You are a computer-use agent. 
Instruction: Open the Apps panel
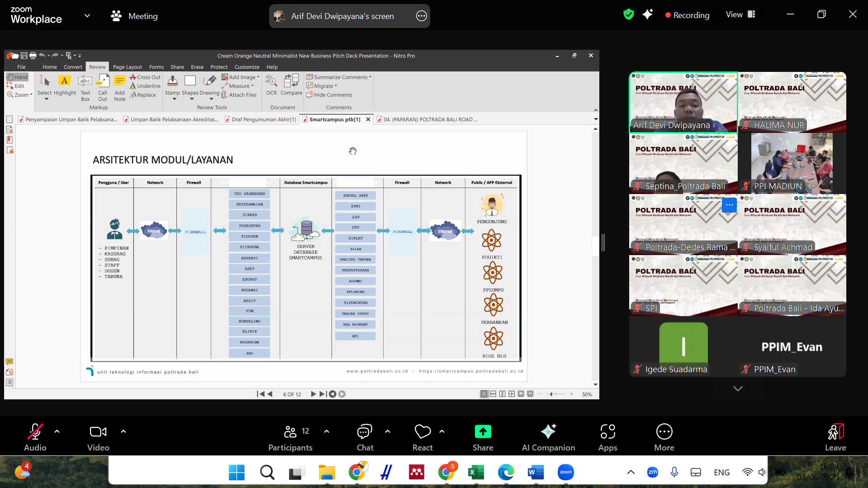607,437
